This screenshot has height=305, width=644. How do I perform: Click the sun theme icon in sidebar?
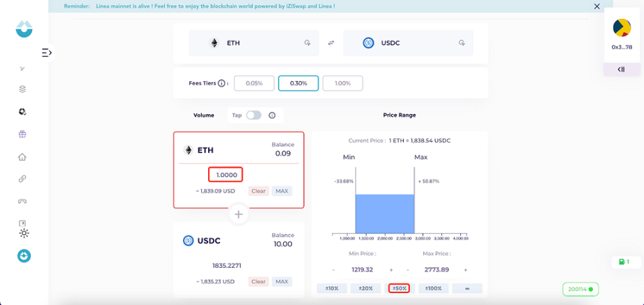24,233
